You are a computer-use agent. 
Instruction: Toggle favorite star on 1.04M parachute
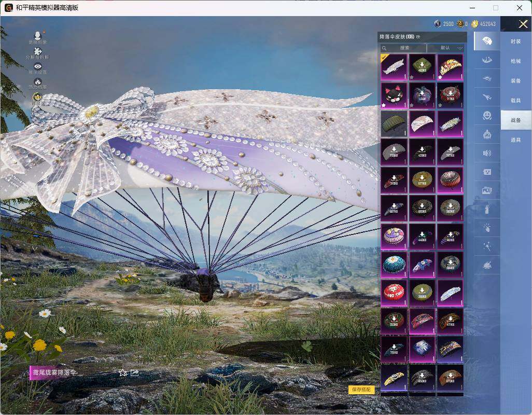[412, 105]
